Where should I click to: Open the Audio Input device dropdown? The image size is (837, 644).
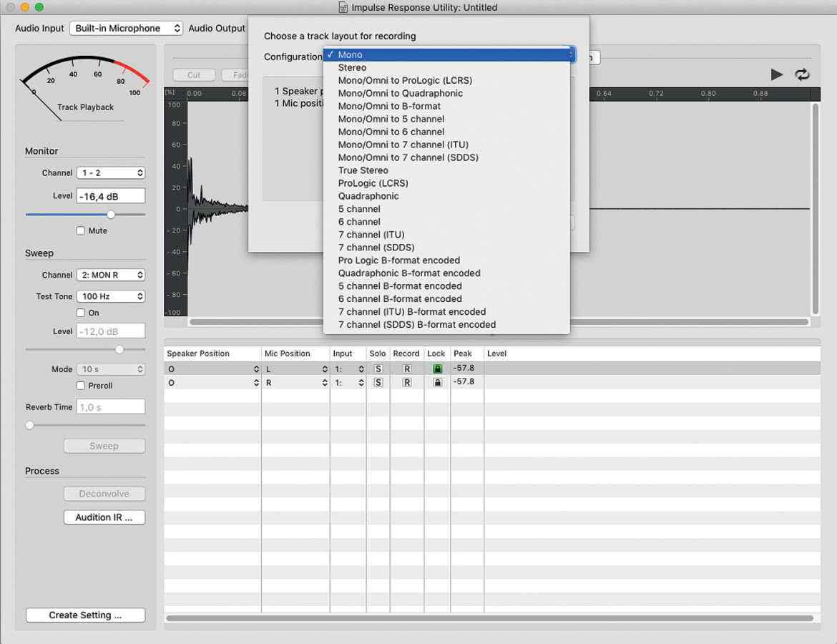126,29
